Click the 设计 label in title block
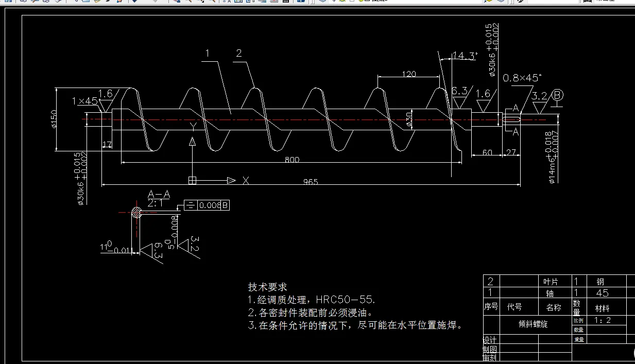This screenshot has height=364, width=635. 490,340
